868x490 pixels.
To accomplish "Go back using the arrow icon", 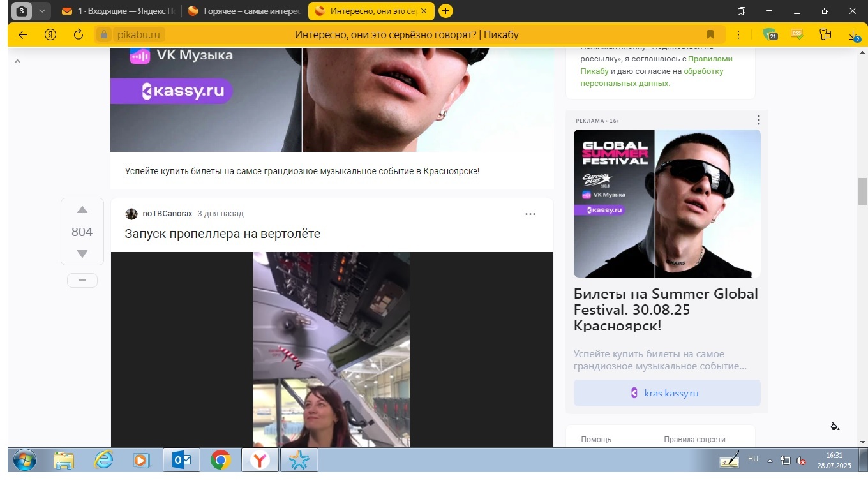I will (23, 34).
